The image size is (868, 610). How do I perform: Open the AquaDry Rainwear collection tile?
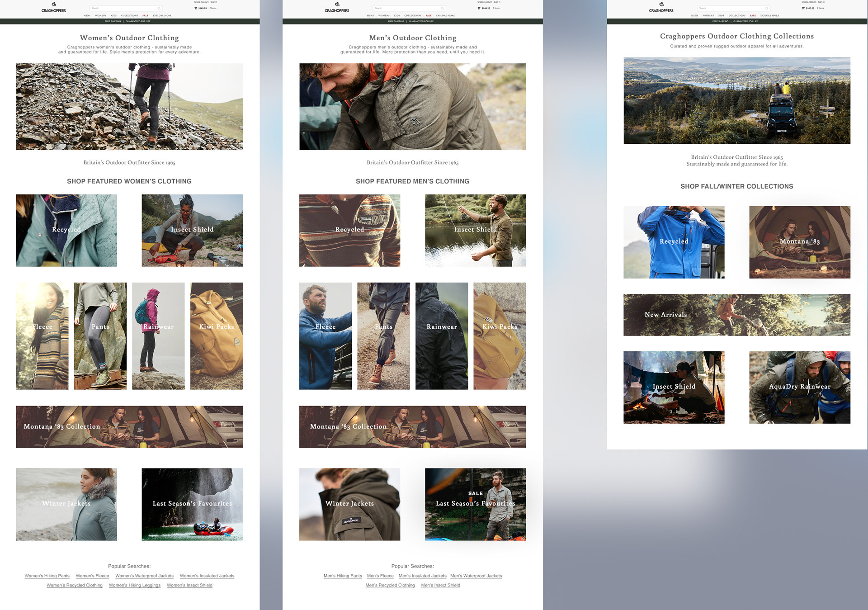tap(799, 387)
